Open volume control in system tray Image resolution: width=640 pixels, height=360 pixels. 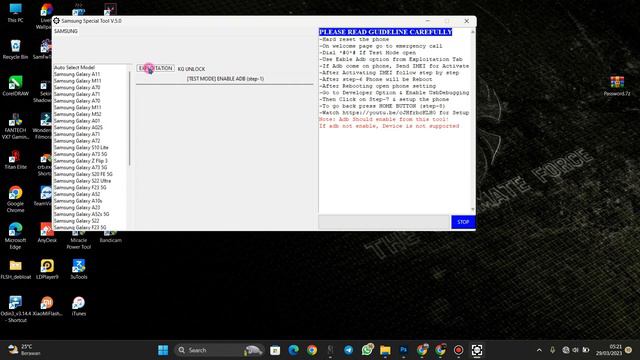click(576, 350)
